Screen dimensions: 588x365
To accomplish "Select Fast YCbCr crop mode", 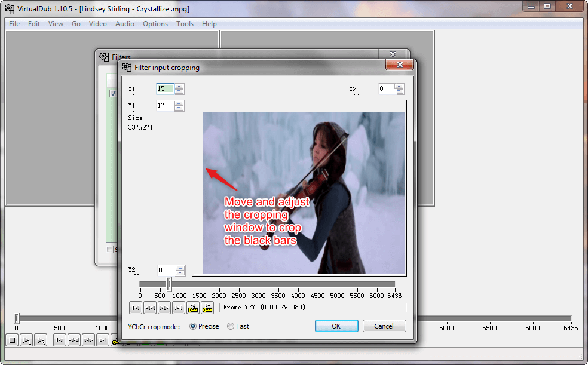I will click(x=231, y=326).
